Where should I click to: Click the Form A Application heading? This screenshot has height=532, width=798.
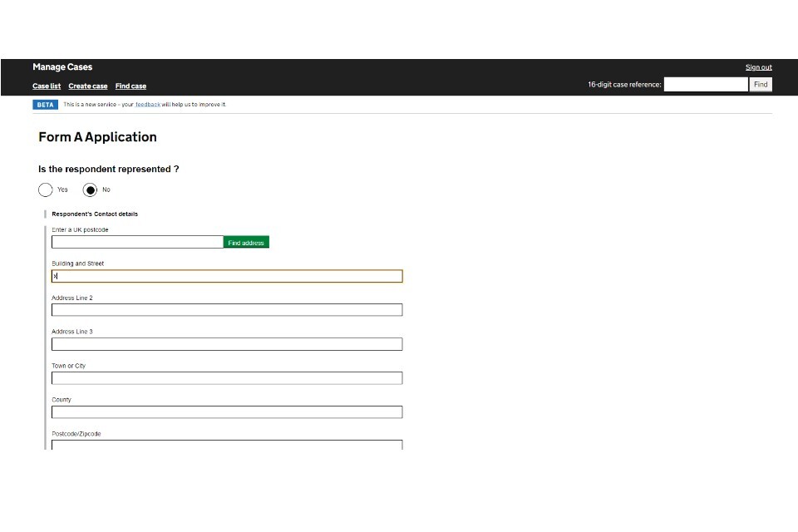97,137
